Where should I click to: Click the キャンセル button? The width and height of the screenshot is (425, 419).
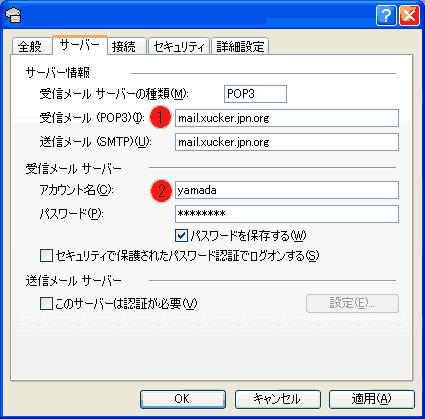(278, 399)
